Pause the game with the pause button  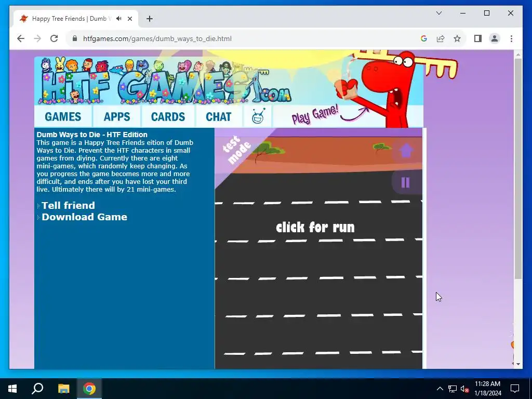tap(405, 182)
